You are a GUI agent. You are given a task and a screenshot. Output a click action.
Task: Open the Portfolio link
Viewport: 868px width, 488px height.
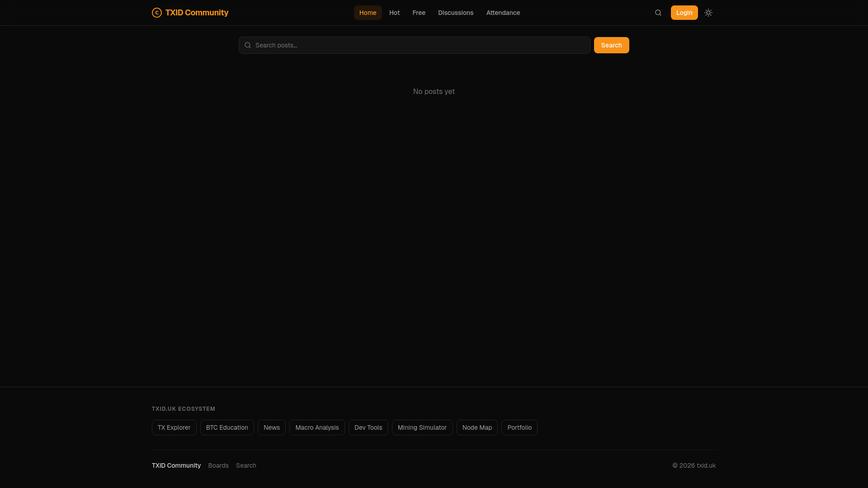point(519,427)
